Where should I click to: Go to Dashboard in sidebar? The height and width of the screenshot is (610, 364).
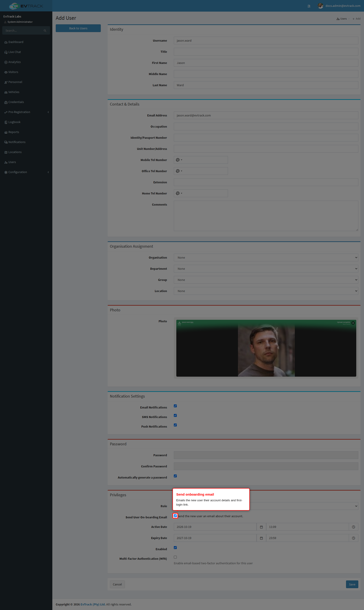coord(26,42)
